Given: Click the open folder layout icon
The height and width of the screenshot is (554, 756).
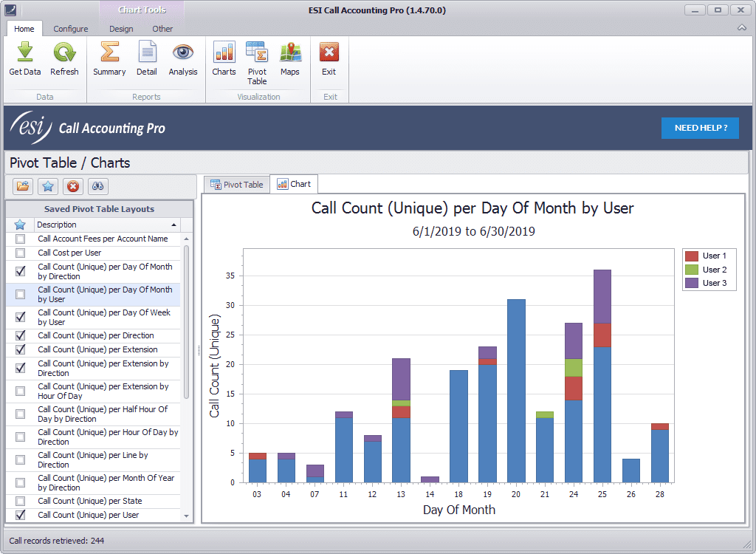Looking at the screenshot, I should (23, 186).
